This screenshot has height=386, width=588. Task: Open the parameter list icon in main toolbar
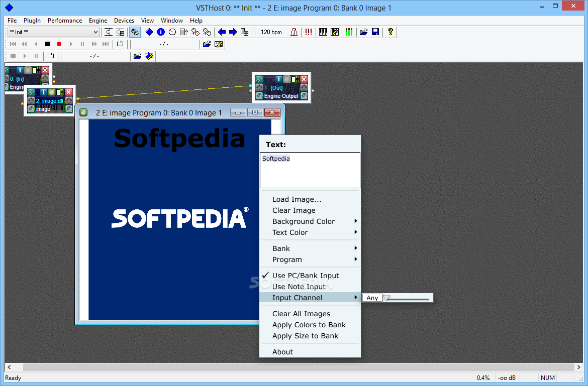pos(184,32)
